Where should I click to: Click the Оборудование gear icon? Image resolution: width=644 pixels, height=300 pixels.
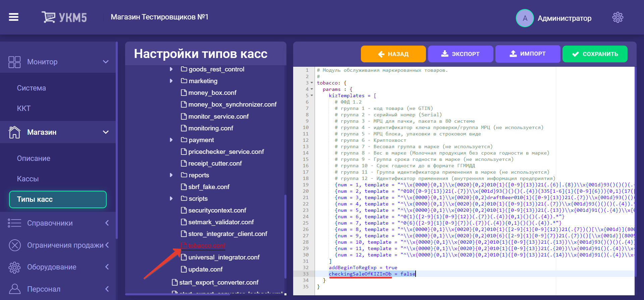click(x=14, y=267)
